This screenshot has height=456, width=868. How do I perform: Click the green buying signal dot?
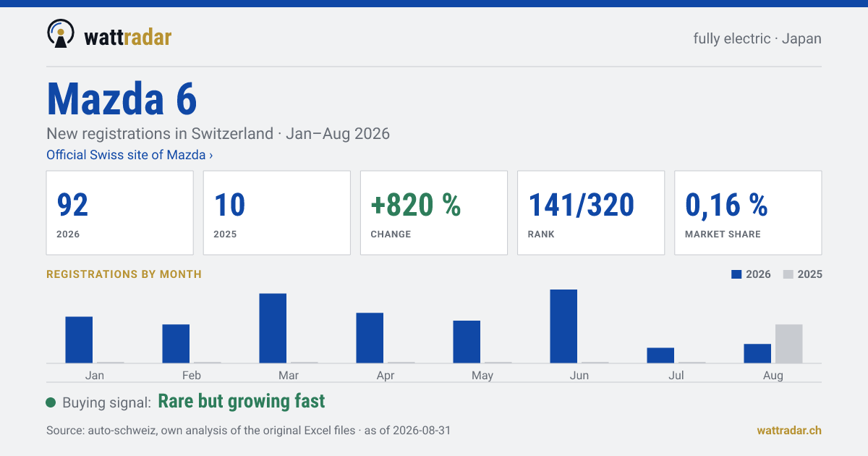(x=51, y=402)
